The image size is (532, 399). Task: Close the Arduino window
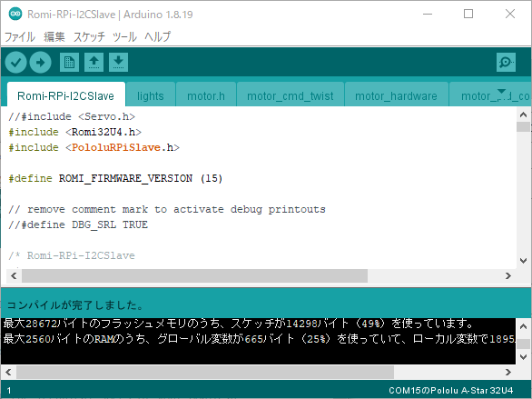pos(510,14)
